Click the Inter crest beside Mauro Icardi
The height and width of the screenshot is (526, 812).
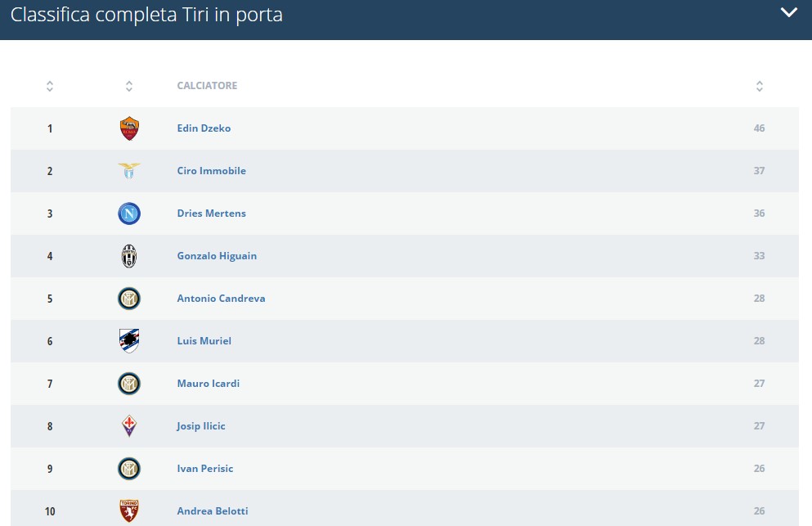(x=129, y=384)
